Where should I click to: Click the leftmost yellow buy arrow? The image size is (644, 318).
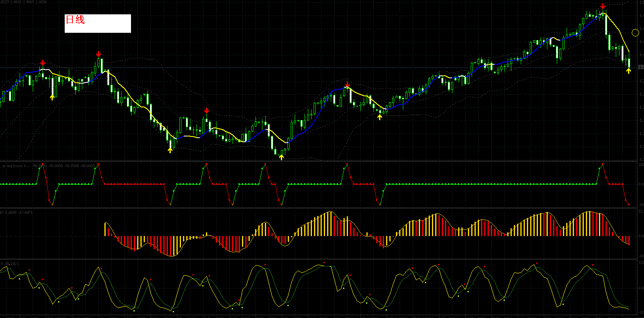(x=52, y=97)
